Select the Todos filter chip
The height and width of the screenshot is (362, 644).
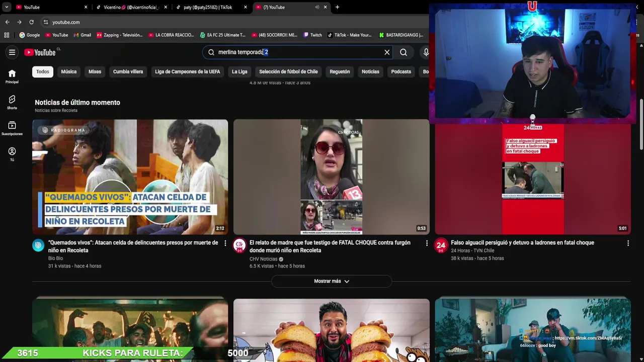[43, 71]
